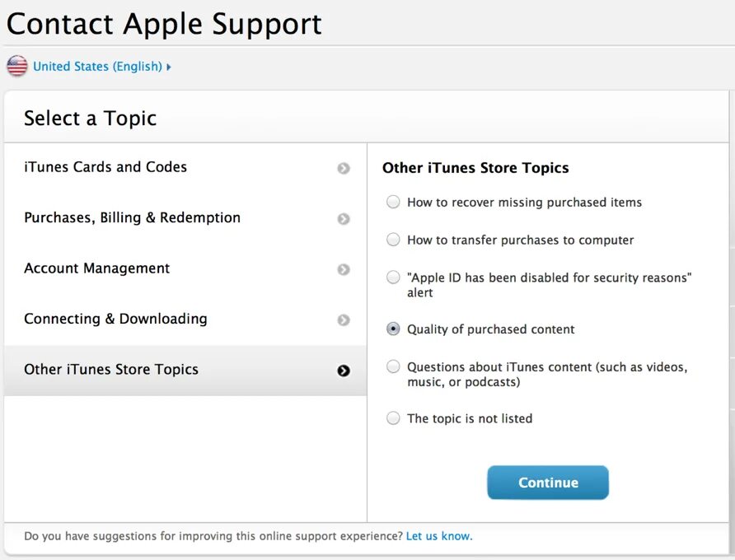Click the blue Continue button
735x560 pixels.
coord(548,483)
